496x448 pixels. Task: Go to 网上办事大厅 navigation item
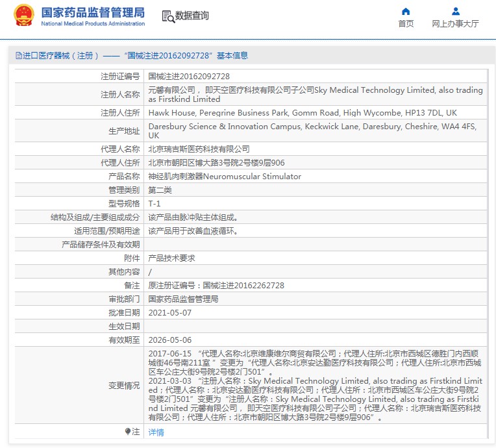tap(455, 24)
